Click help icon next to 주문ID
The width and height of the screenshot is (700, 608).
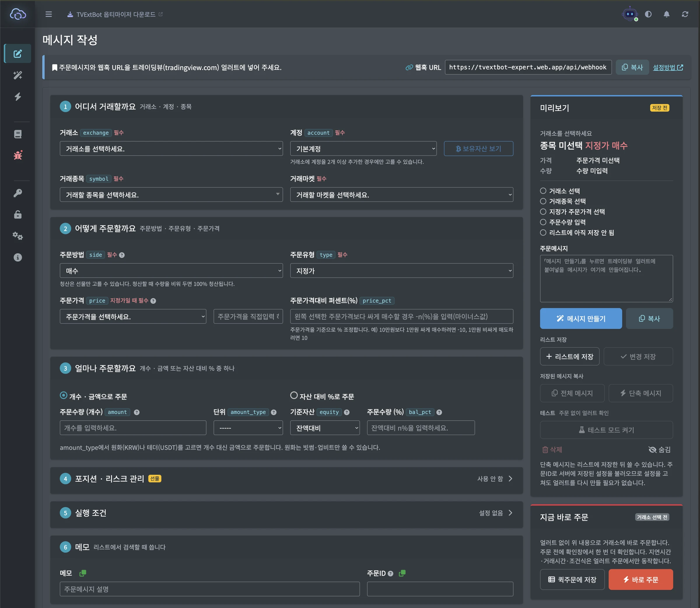pyautogui.click(x=391, y=573)
